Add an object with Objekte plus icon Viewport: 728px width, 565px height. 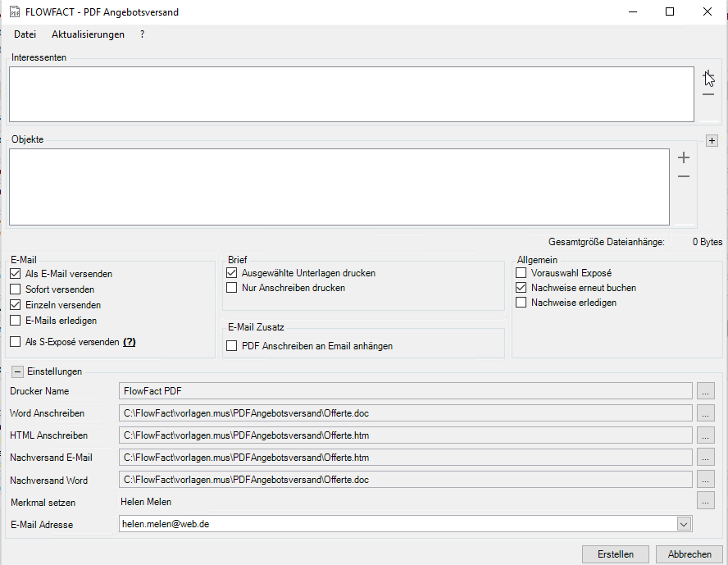click(684, 157)
